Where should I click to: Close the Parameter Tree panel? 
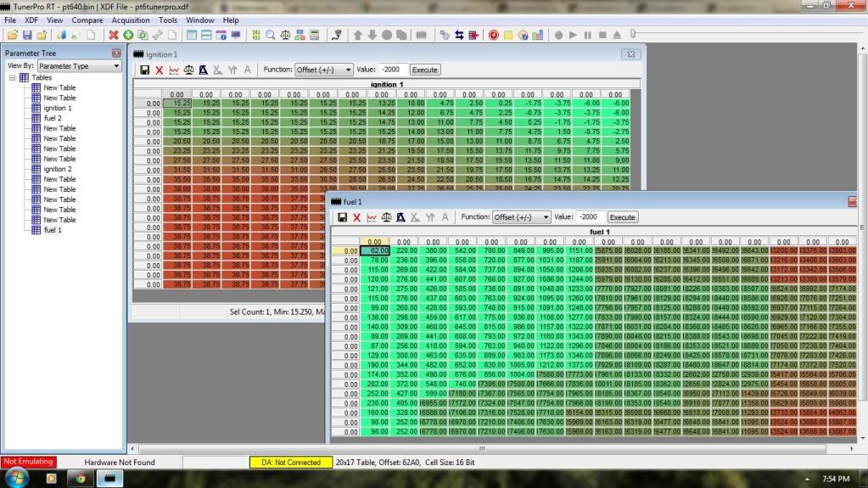point(116,53)
